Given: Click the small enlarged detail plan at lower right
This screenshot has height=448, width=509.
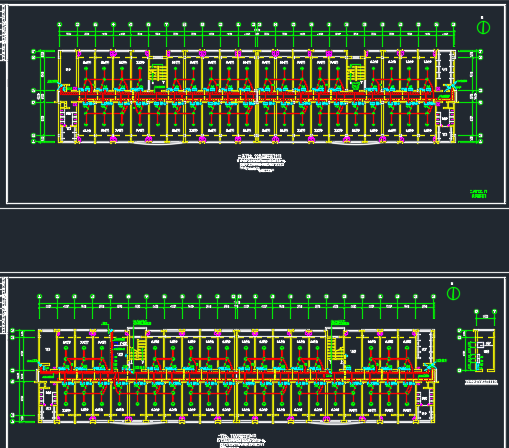Looking at the screenshot, I should pos(477,349).
